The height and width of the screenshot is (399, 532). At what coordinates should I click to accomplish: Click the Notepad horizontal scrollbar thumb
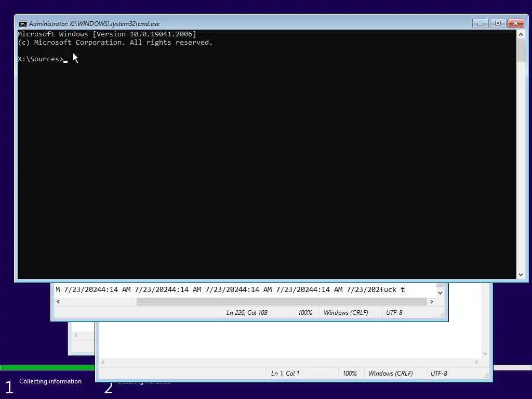pyautogui.click(x=281, y=301)
